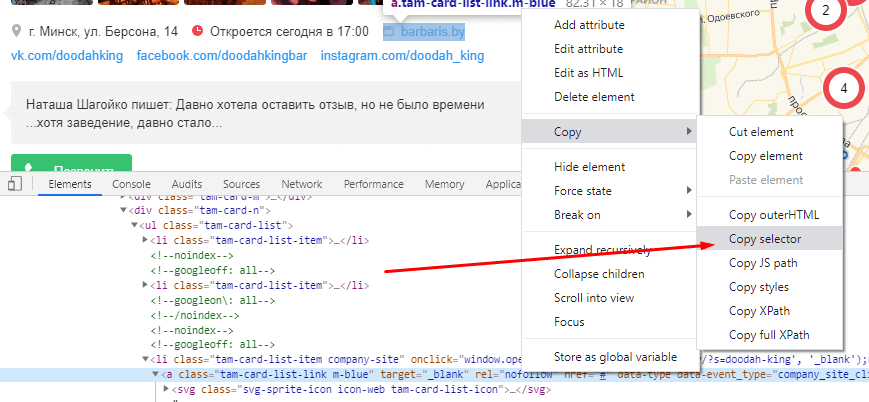Select Scroll into view

[611, 298]
